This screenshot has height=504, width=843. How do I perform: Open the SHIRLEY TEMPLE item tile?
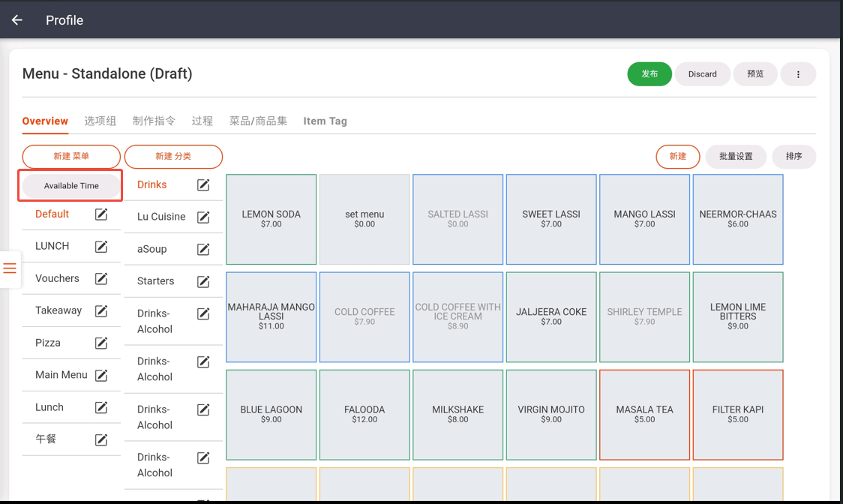644,317
